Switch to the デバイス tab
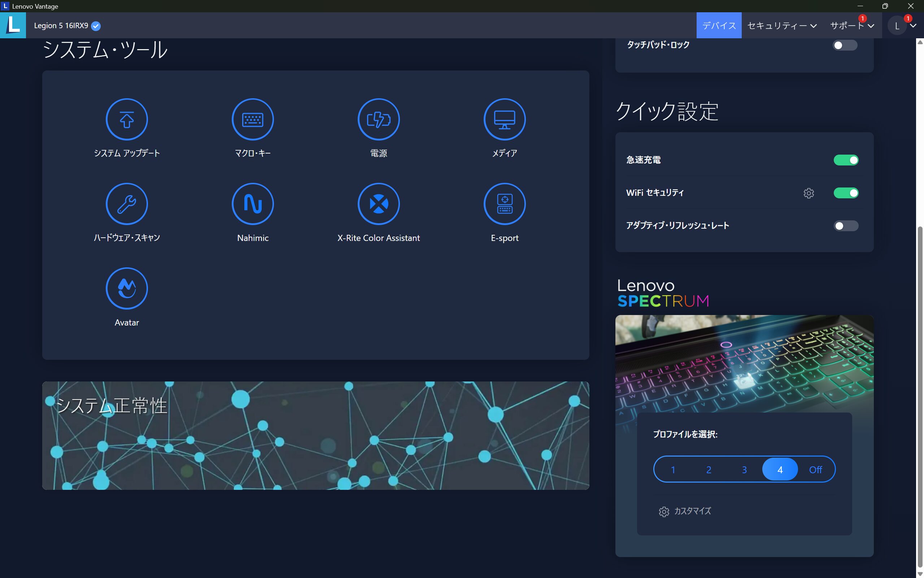This screenshot has width=924, height=578. click(x=719, y=26)
